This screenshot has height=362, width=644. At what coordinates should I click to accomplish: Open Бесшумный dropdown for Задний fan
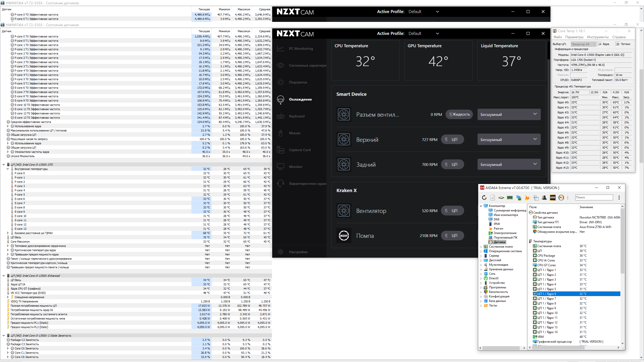tap(509, 164)
